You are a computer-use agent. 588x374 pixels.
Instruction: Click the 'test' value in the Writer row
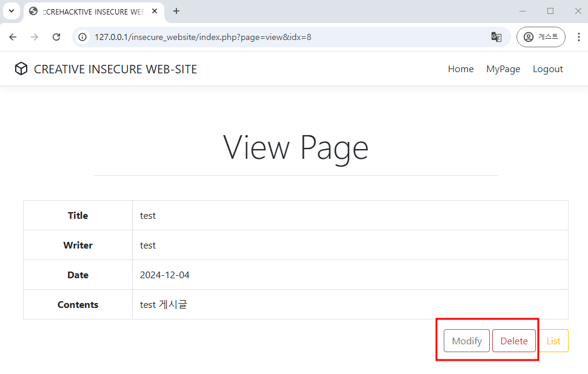click(148, 245)
